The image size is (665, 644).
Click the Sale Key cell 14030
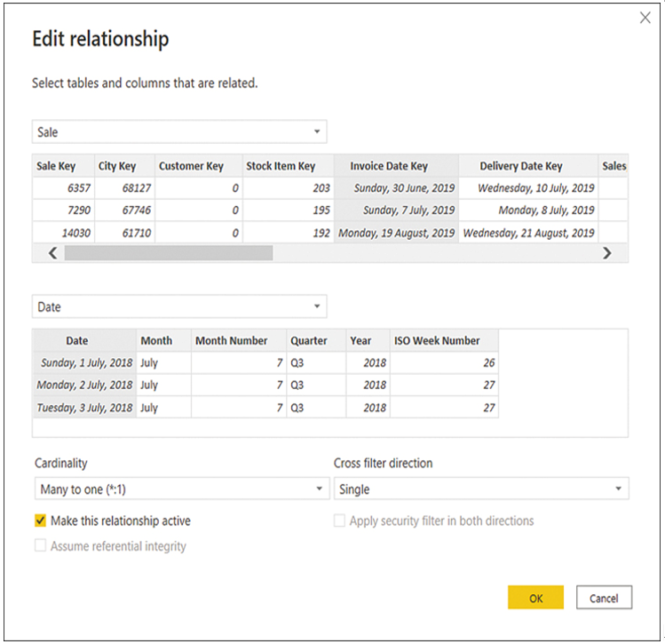(x=63, y=233)
